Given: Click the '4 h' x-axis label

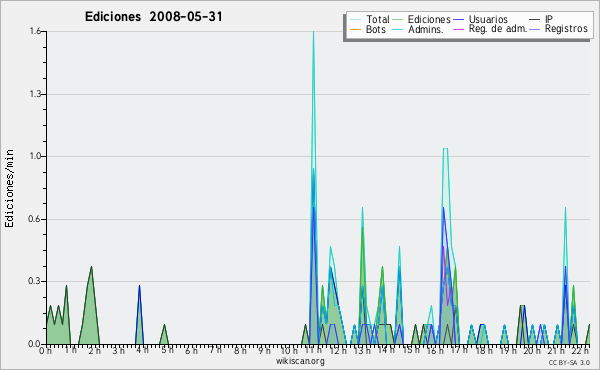Looking at the screenshot, I should tap(142, 350).
